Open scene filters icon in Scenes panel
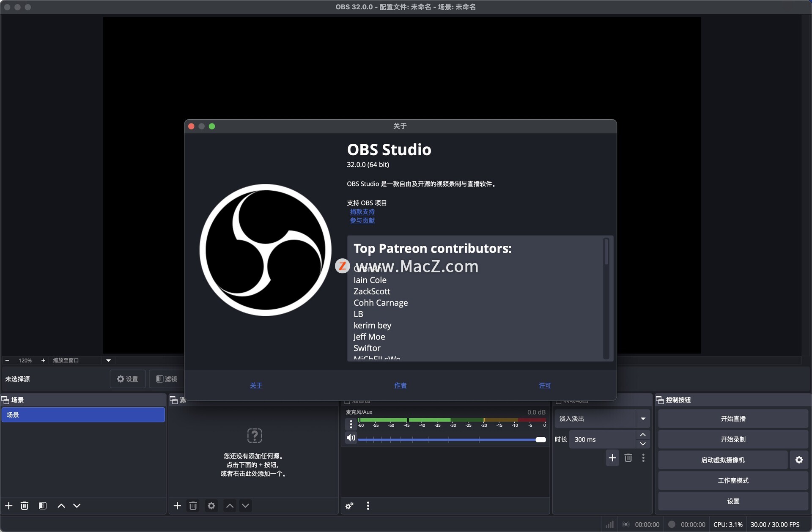812x532 pixels. pyautogui.click(x=43, y=506)
